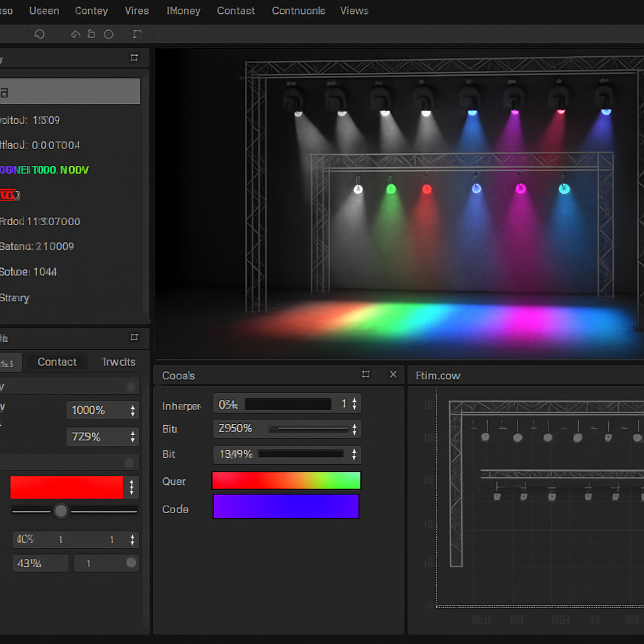Click the circle tool icon in the toolbar

pos(108,34)
